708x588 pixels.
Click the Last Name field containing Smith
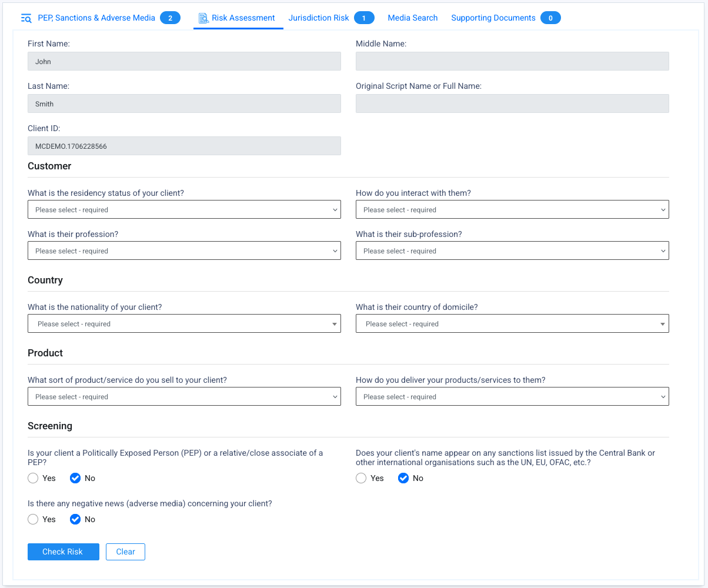click(184, 103)
